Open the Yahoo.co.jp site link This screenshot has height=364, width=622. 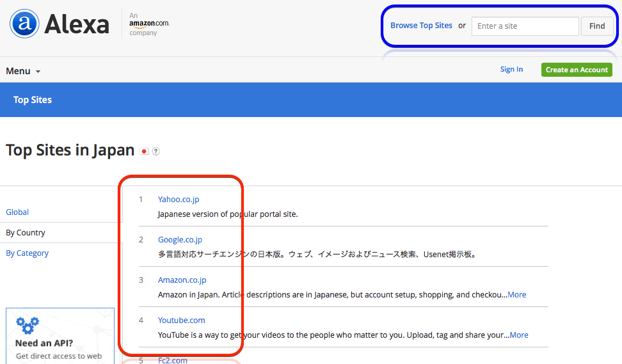179,200
